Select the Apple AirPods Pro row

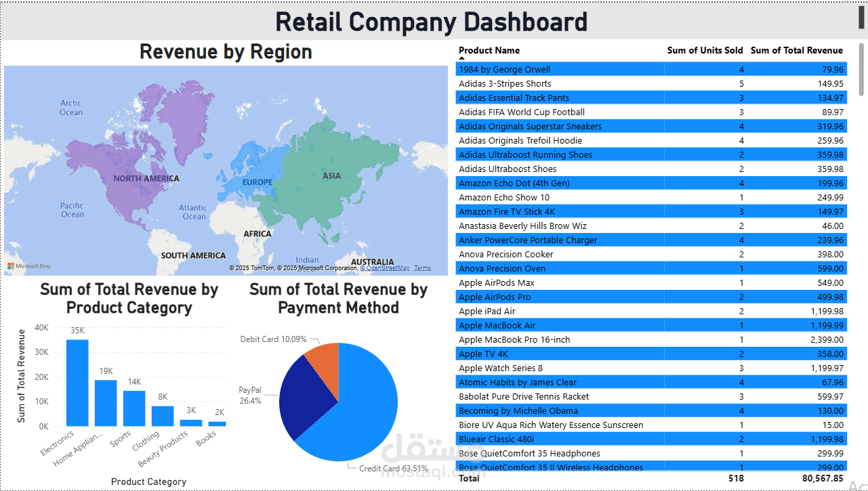651,297
